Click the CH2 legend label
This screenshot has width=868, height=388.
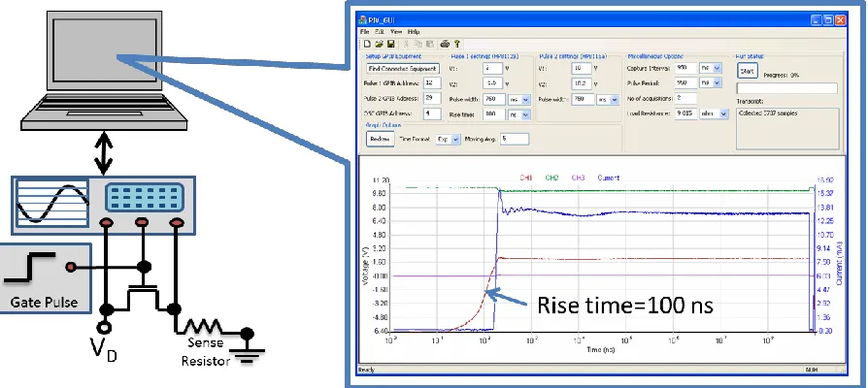click(551, 178)
